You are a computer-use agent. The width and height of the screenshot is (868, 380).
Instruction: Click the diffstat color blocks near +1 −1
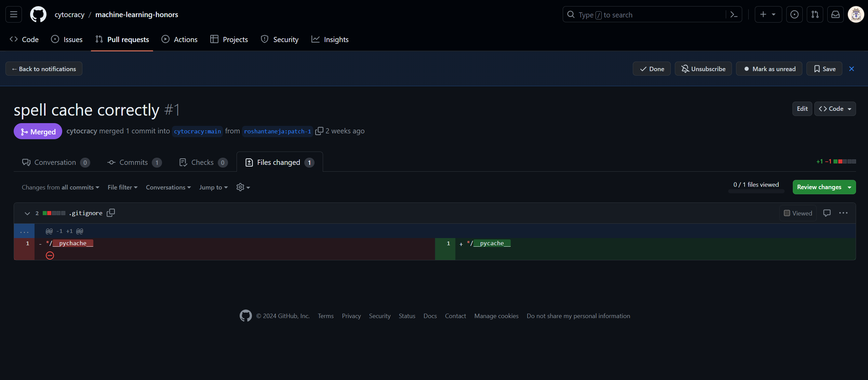(x=844, y=161)
